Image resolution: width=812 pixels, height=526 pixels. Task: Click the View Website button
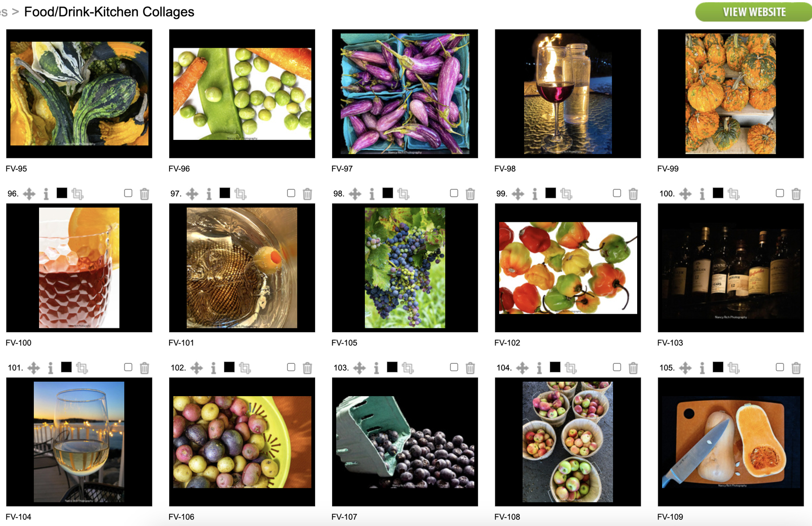[x=754, y=12]
